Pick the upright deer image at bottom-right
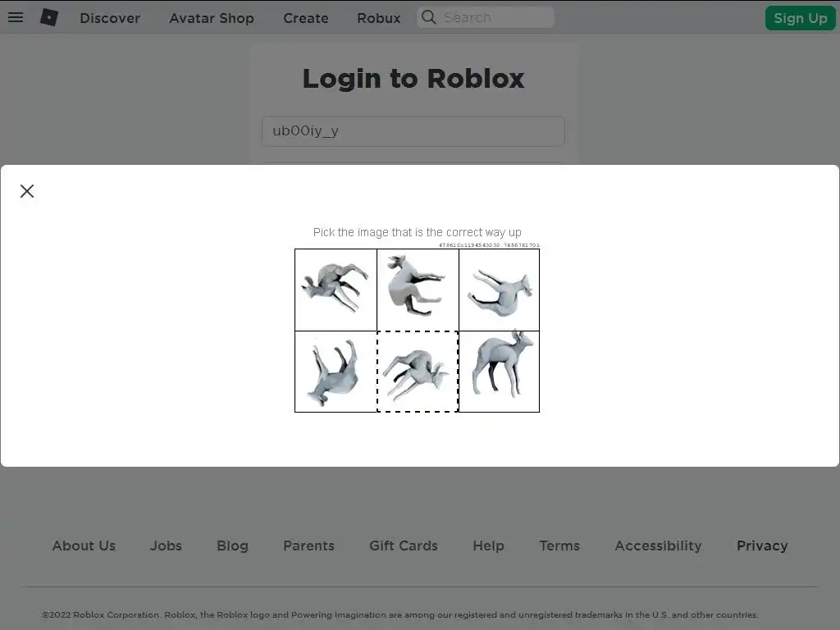840x630 pixels. click(x=500, y=372)
